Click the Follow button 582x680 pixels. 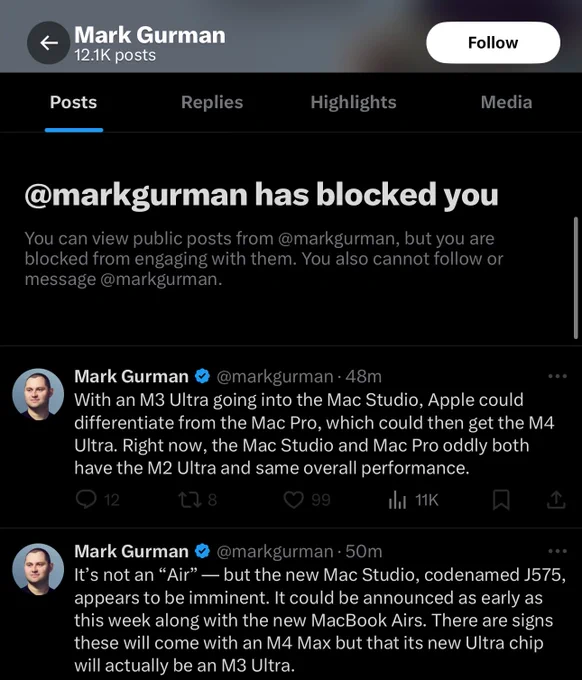point(493,42)
